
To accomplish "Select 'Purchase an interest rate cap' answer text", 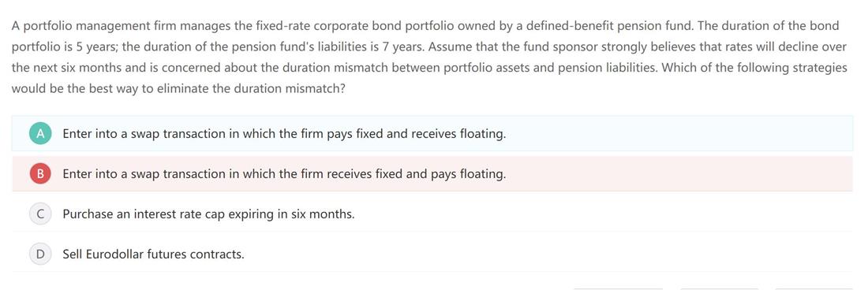I will click(208, 214).
